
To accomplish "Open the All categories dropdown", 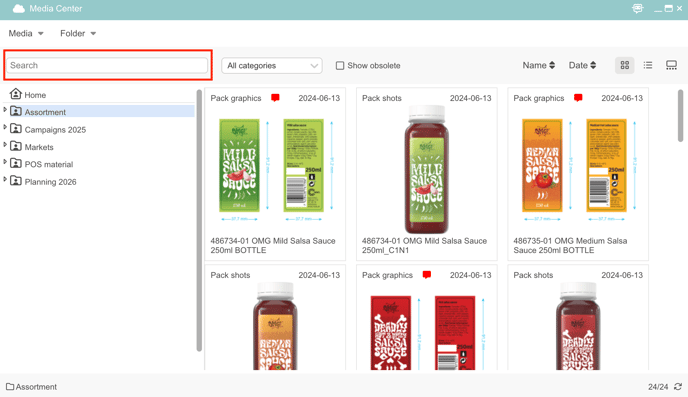I will (272, 65).
